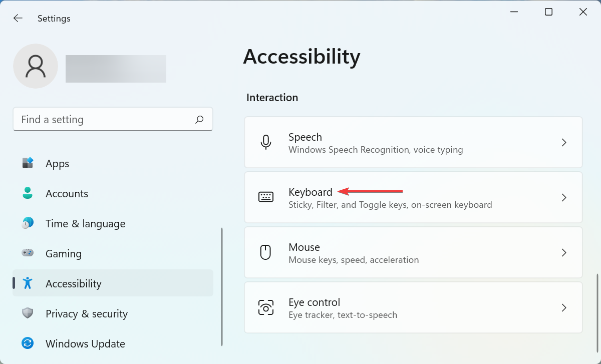The image size is (601, 364).
Task: Click the Speech microphone icon
Action: (266, 142)
